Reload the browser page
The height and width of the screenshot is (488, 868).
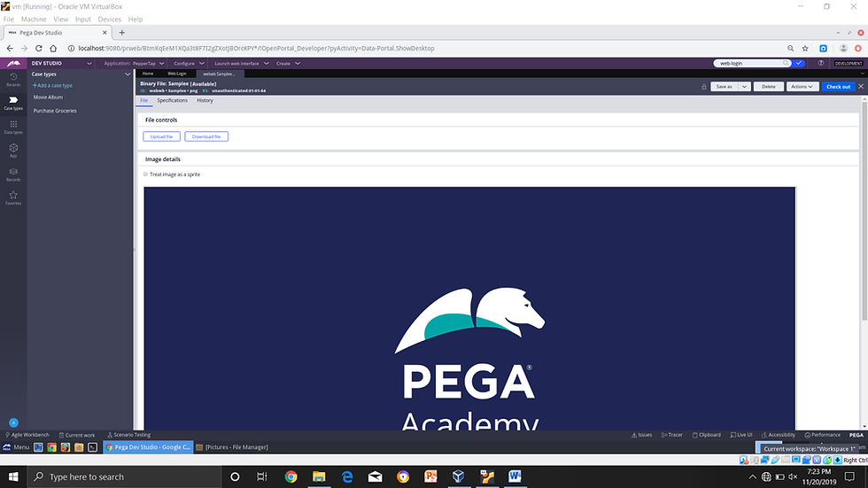click(x=39, y=48)
